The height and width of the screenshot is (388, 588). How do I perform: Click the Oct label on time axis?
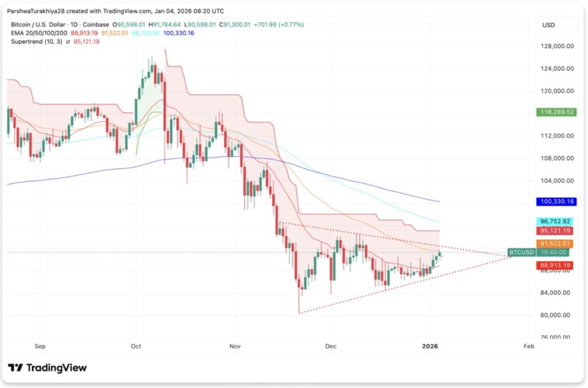(136, 346)
